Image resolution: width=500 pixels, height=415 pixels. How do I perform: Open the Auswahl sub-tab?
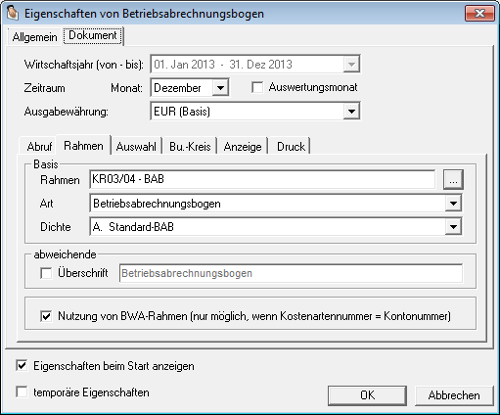136,147
